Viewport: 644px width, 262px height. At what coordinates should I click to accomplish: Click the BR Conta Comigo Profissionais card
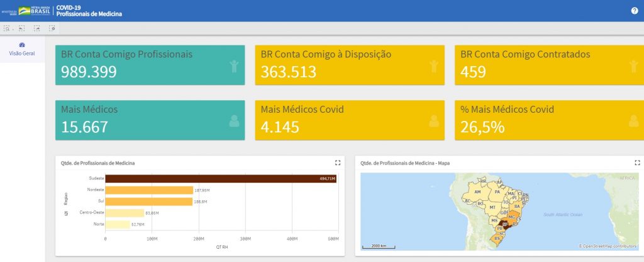point(149,65)
